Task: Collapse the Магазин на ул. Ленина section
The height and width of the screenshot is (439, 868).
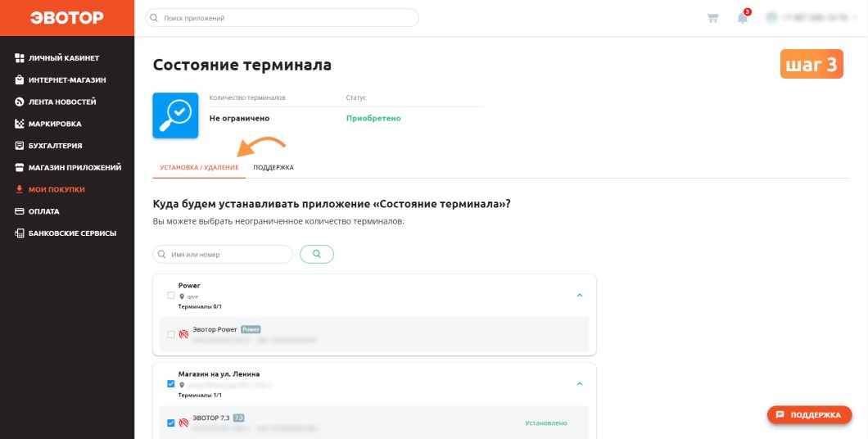Action: pos(580,383)
